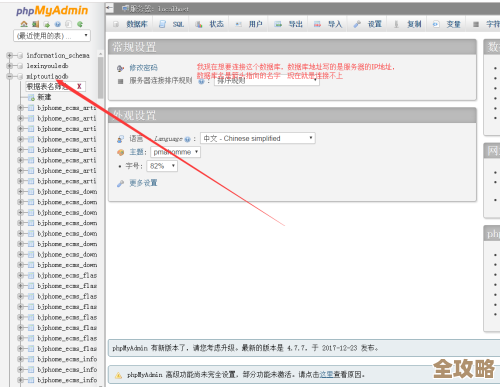This screenshot has height=387, width=500.
Task: Select leximyouledb database name
Action: 47,66
